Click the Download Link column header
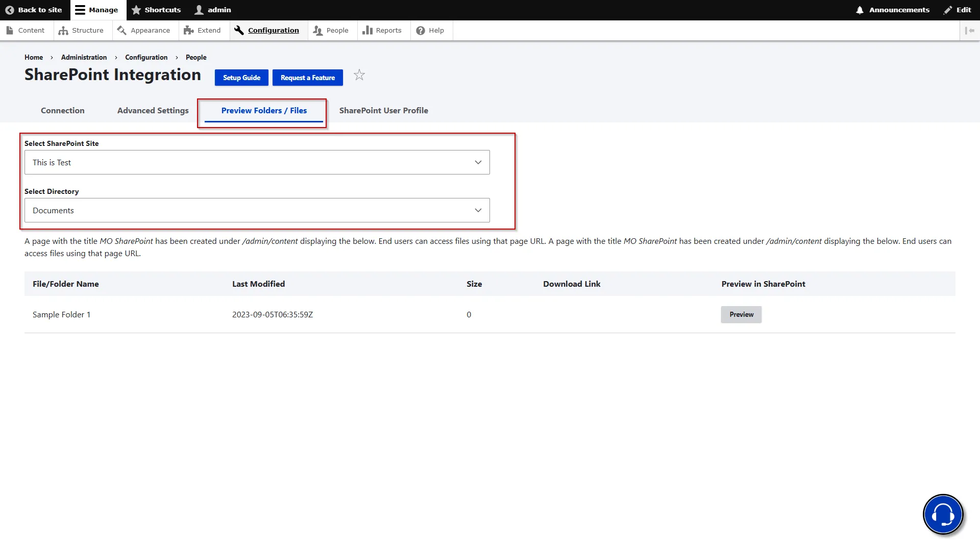 click(572, 284)
